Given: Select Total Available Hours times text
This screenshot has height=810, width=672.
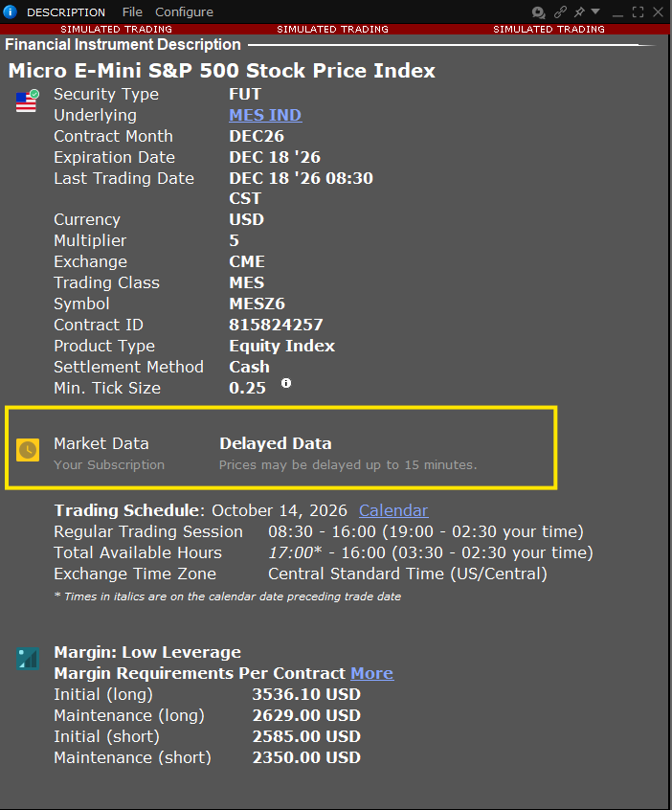Looking at the screenshot, I should (431, 552).
